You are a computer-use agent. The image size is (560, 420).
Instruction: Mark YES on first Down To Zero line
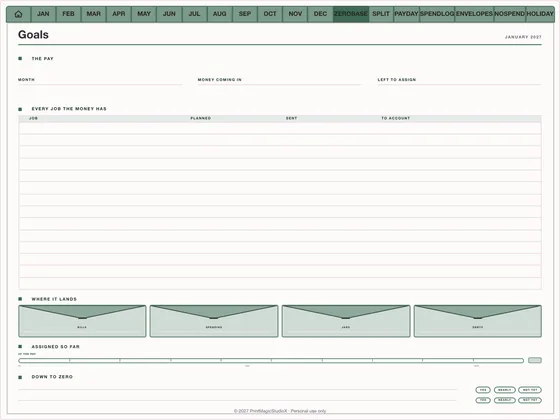coord(483,390)
